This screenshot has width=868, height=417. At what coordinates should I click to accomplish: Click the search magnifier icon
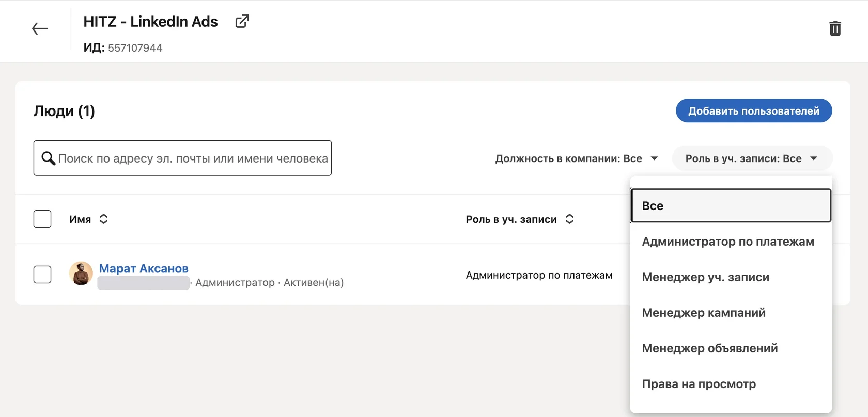[x=48, y=158]
